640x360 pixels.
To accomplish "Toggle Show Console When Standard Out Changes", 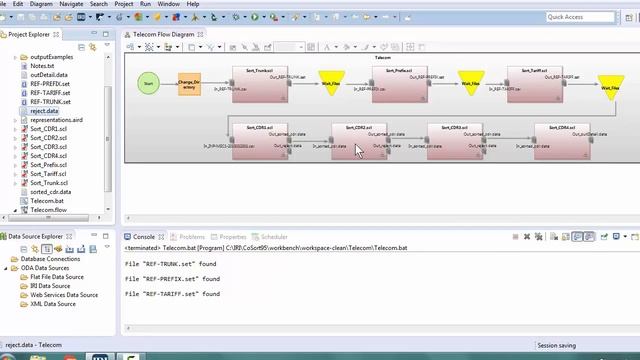I will click(577, 237).
